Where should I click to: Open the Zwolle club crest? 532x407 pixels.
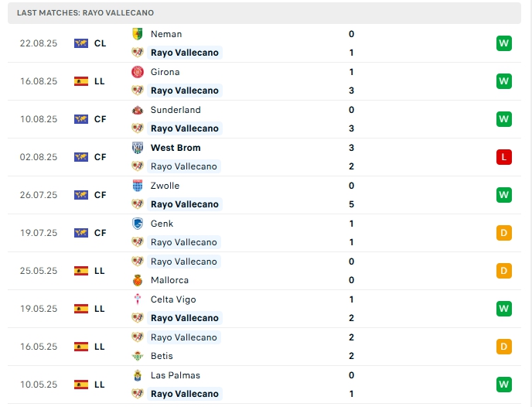138,186
